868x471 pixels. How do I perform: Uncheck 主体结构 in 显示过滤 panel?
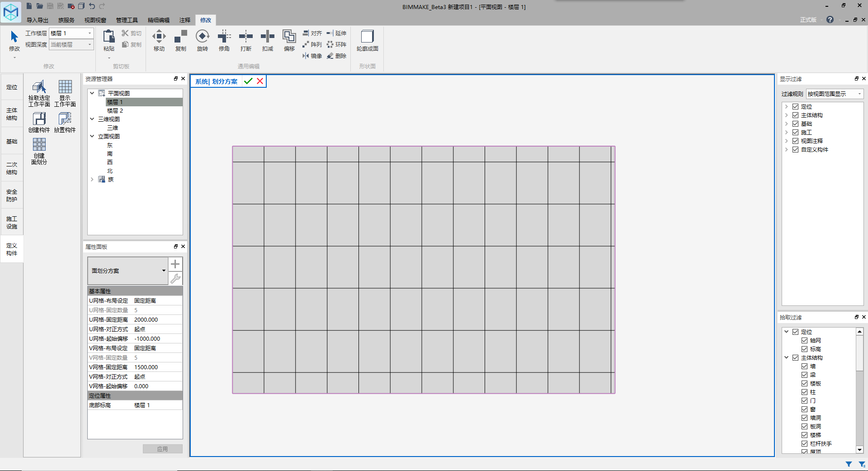(x=795, y=115)
